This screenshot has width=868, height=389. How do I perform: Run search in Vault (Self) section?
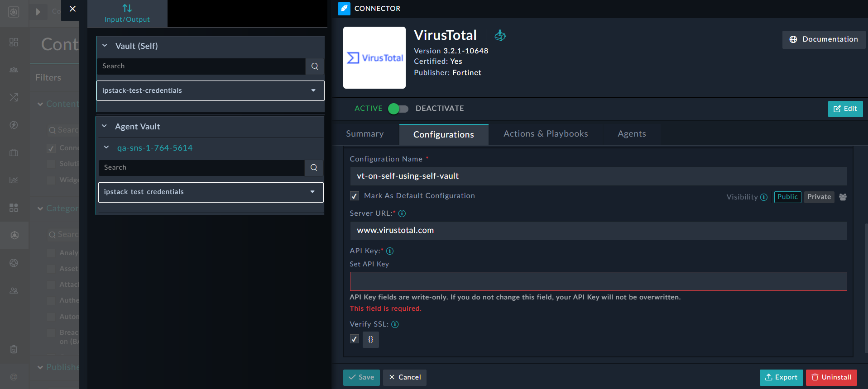[x=315, y=66]
